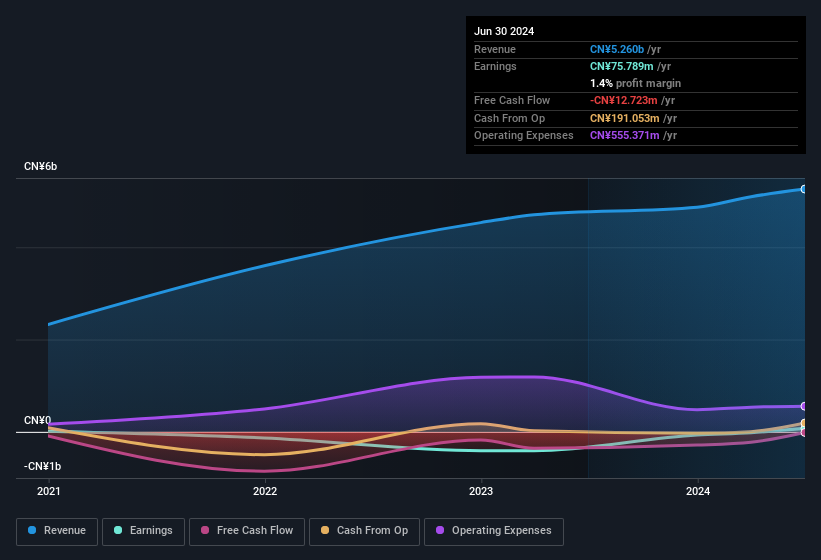
Task: Click the purple Operating Expenses legend dot
Action: click(x=440, y=530)
